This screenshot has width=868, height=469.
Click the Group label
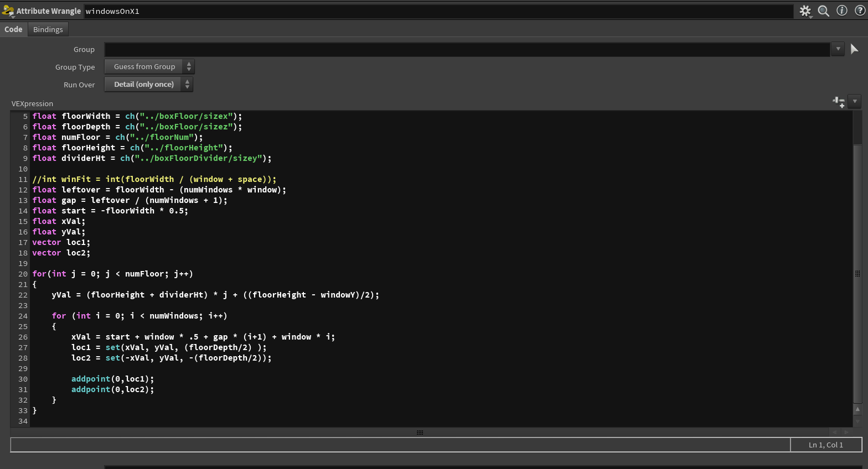coord(84,49)
